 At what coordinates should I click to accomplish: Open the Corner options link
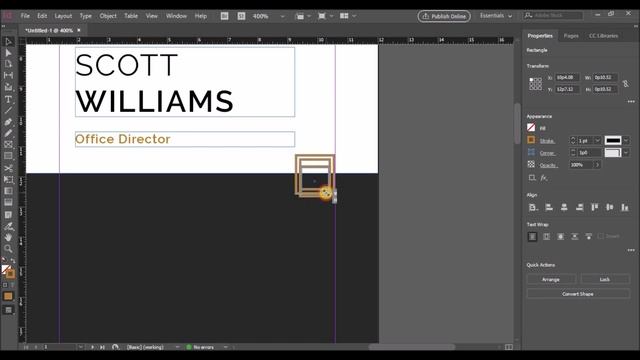(547, 153)
